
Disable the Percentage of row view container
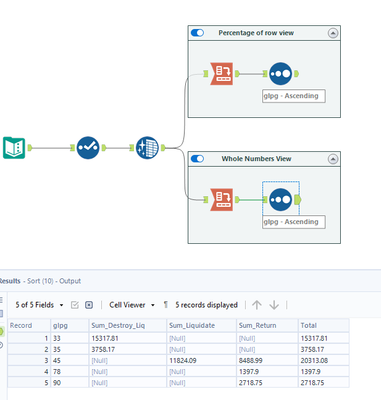click(197, 33)
